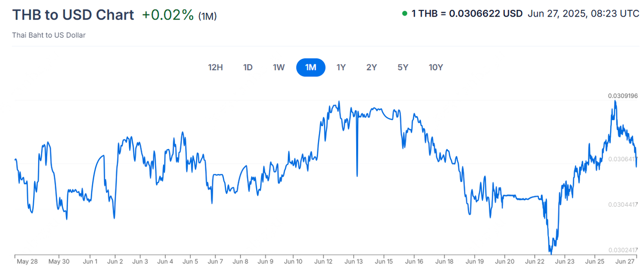Click the 0.0302417 y-axis label

(623, 250)
